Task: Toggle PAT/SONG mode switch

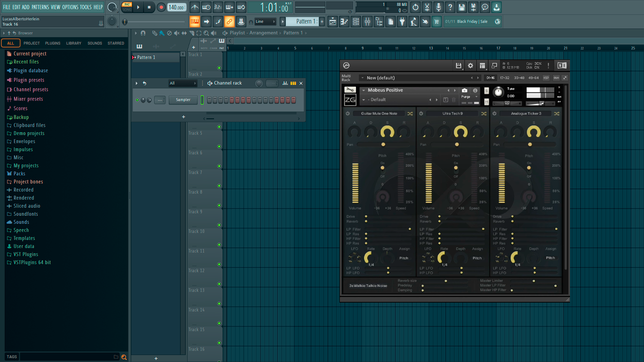Action: 127,7
